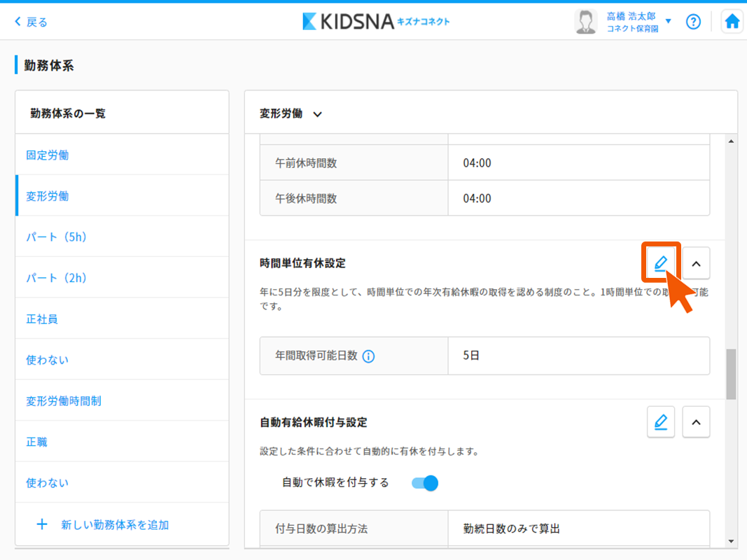Click the plus icon for 新しい勤務体系を追加
The width and height of the screenshot is (747, 560).
pos(42,524)
